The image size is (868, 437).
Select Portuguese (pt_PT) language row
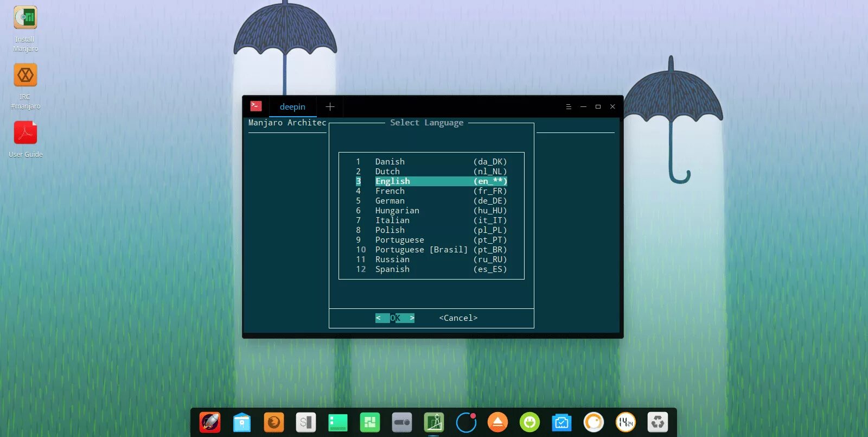431,240
